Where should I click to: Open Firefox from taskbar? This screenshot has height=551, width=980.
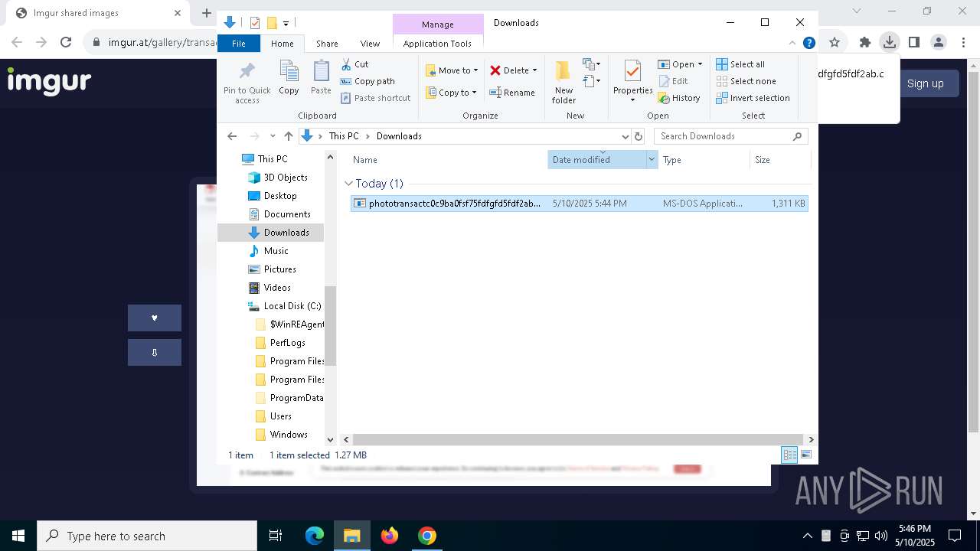[390, 536]
